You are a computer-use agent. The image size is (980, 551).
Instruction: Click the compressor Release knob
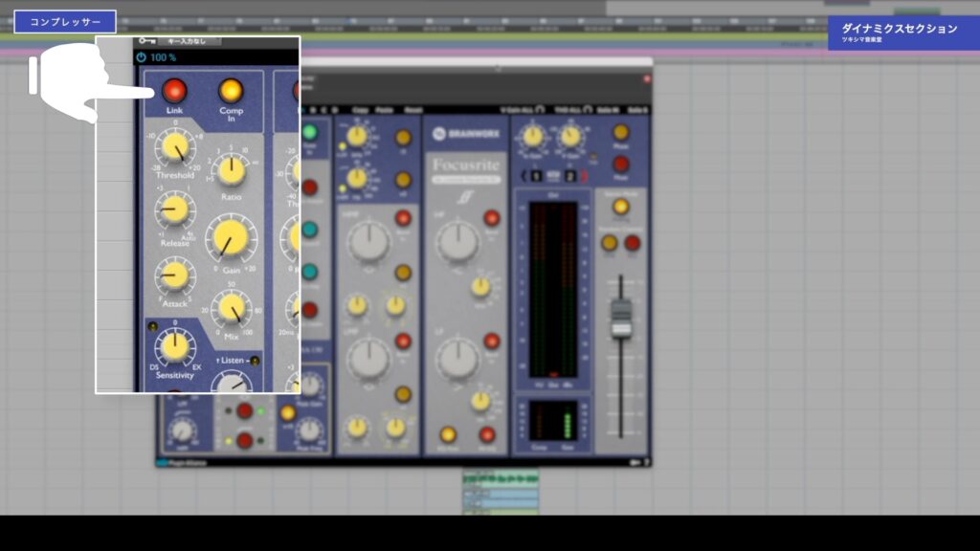[x=175, y=210]
